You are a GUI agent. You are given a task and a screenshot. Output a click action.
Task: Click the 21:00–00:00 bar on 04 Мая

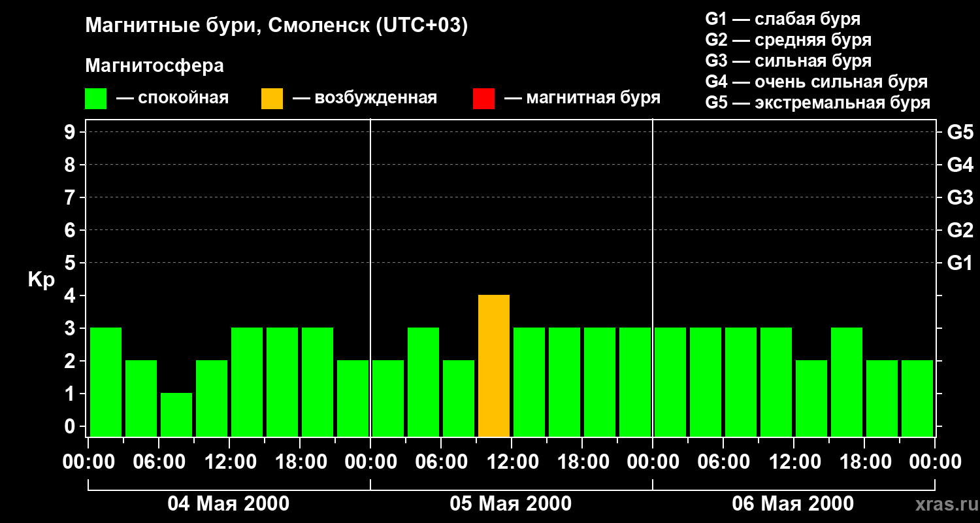(353, 399)
